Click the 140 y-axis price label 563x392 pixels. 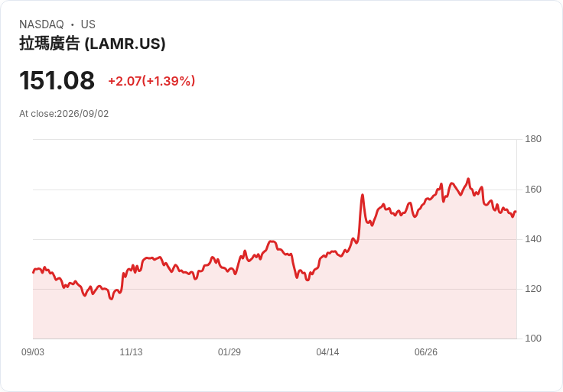point(533,239)
